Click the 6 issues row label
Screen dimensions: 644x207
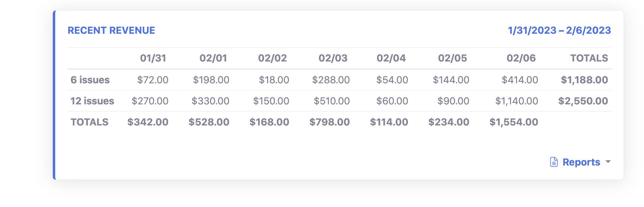(90, 80)
